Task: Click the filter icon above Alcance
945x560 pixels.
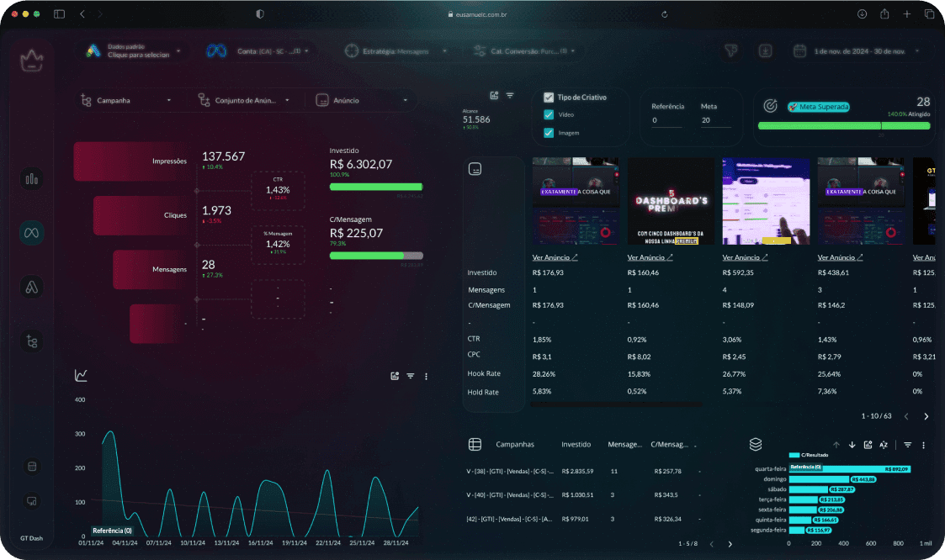Action: 510,95
